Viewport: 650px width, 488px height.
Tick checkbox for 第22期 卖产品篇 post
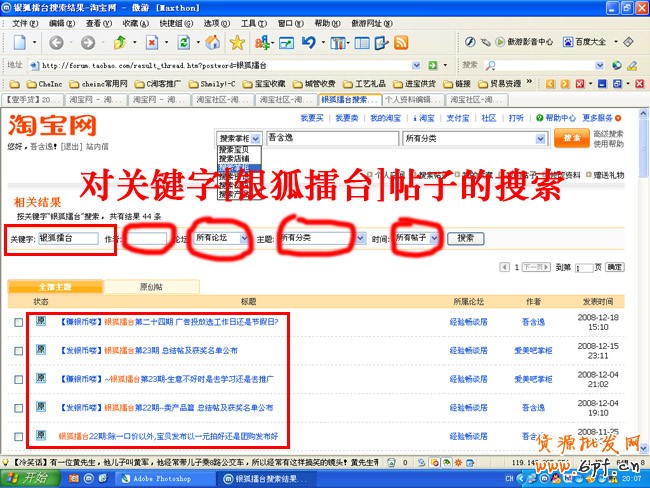pyautogui.click(x=19, y=408)
